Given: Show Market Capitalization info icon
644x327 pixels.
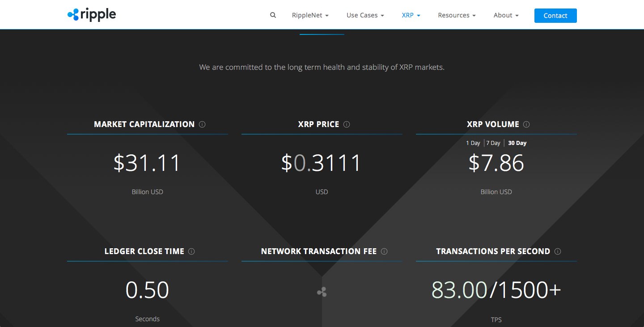Looking at the screenshot, I should [202, 124].
